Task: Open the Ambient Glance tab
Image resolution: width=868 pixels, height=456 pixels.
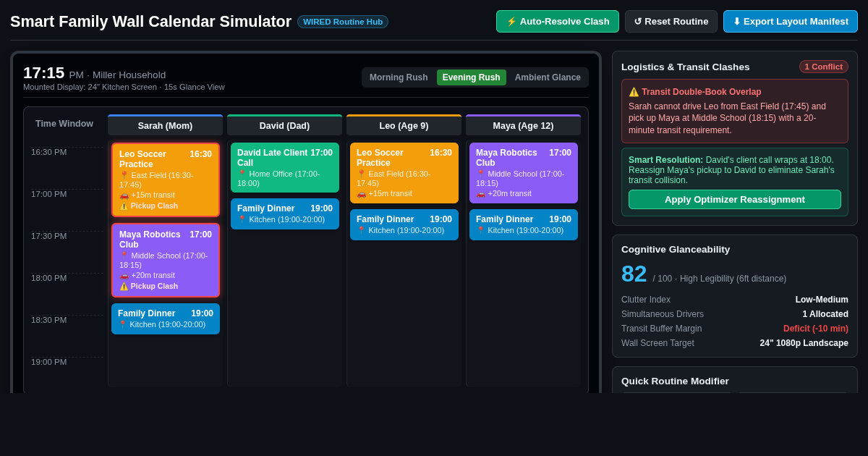Action: coord(548,77)
